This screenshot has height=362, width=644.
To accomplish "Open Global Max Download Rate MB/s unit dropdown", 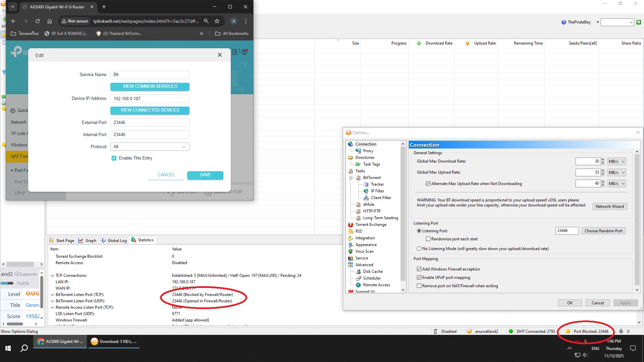I will [617, 162].
